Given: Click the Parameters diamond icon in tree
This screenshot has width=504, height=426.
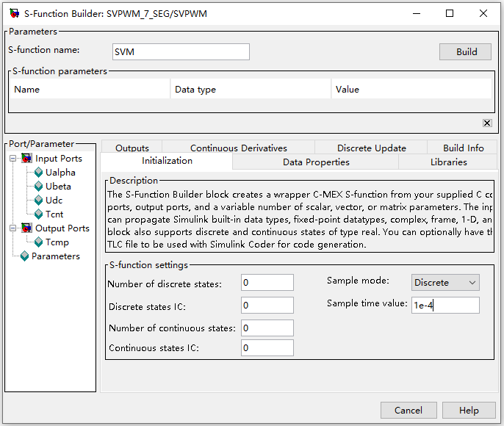Looking at the screenshot, I should pos(24,256).
